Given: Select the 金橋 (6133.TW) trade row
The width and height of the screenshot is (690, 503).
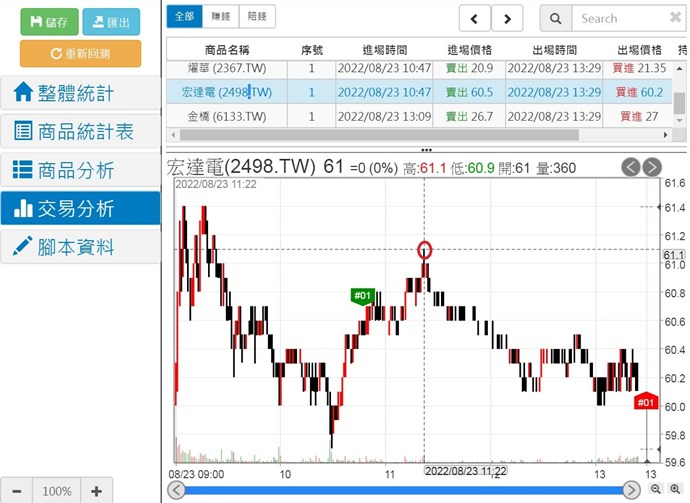Looking at the screenshot, I should click(x=419, y=116).
